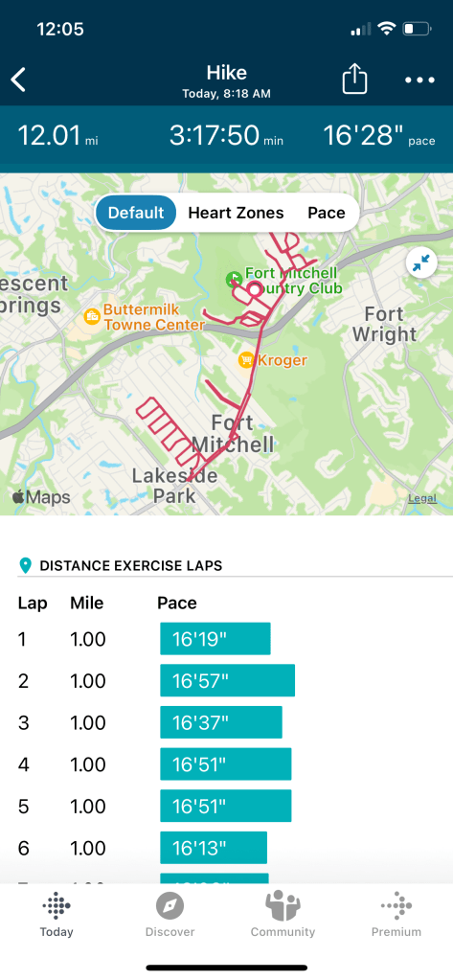Screen dimensions: 453x980
Task: Open the three-dot more options menu
Action: (419, 80)
